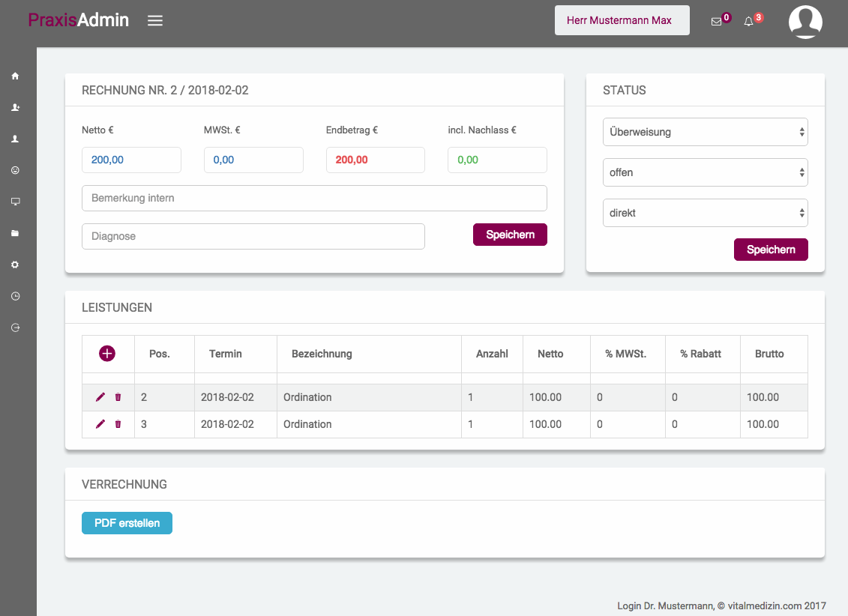Click the PDF erstellen button
The image size is (848, 616).
(x=127, y=523)
